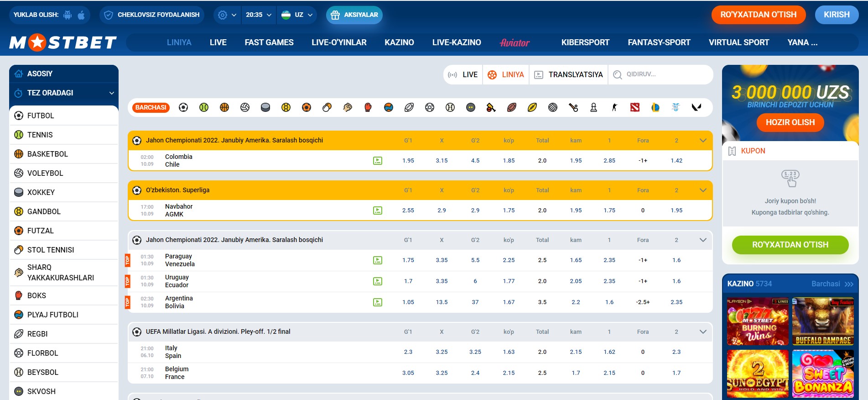
Task: Open LIVE in the main navigation
Action: point(218,42)
